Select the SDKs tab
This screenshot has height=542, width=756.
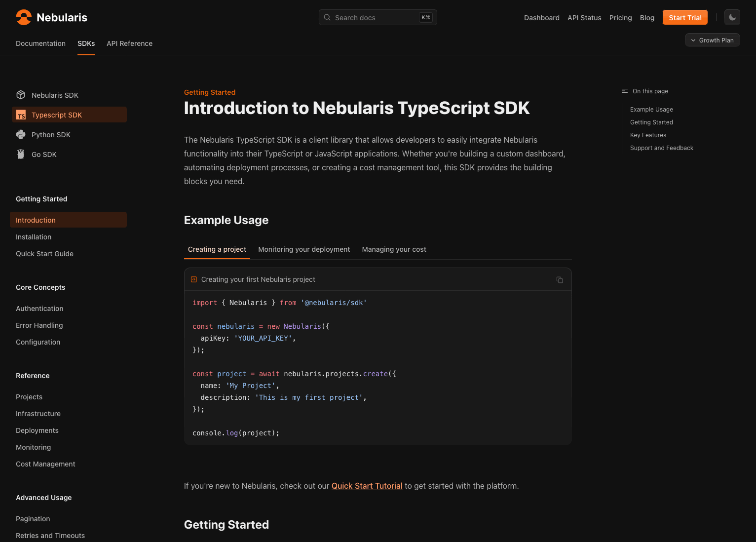pos(86,43)
